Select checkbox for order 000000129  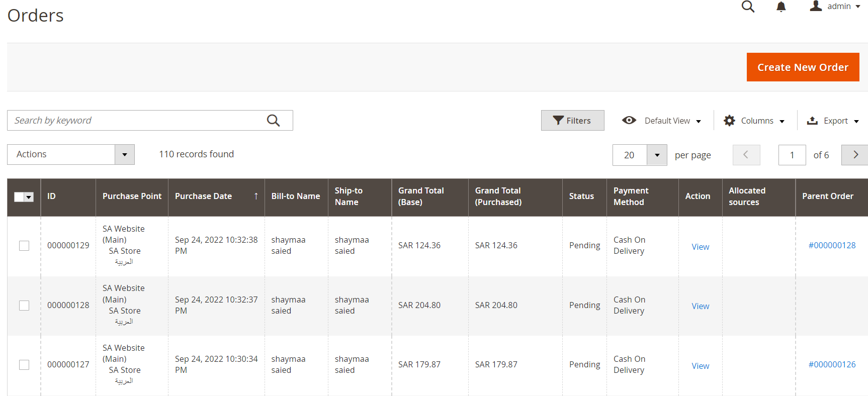click(x=24, y=246)
